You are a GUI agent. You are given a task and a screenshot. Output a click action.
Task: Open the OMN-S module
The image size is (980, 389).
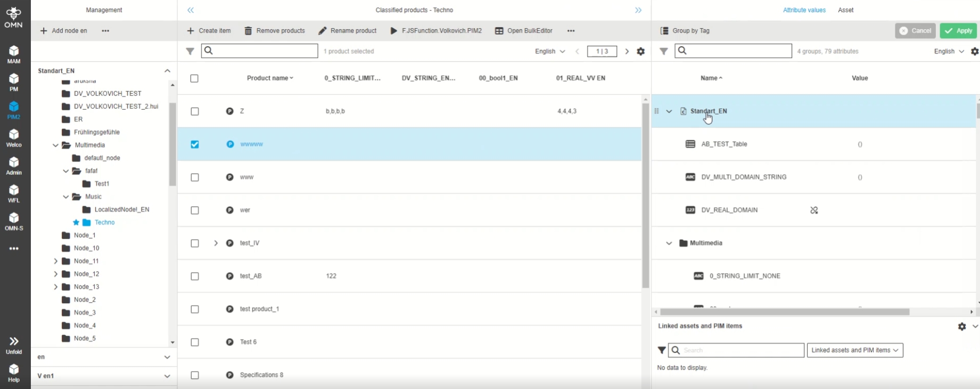(14, 221)
